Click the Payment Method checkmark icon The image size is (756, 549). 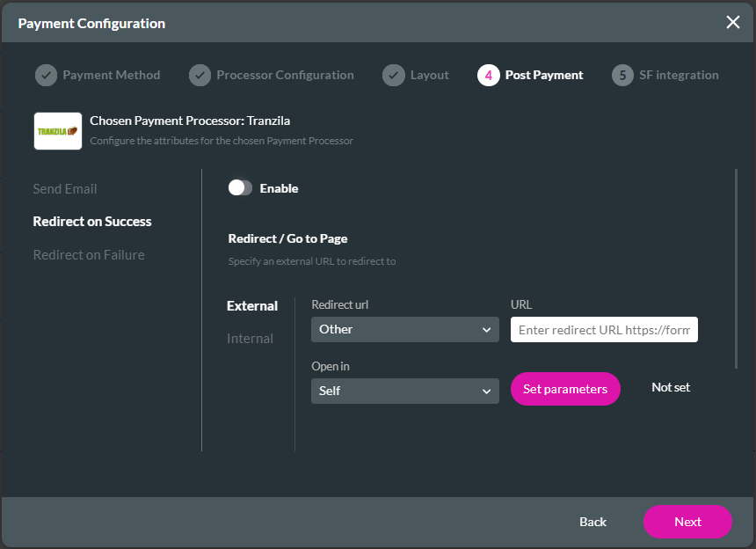46,75
